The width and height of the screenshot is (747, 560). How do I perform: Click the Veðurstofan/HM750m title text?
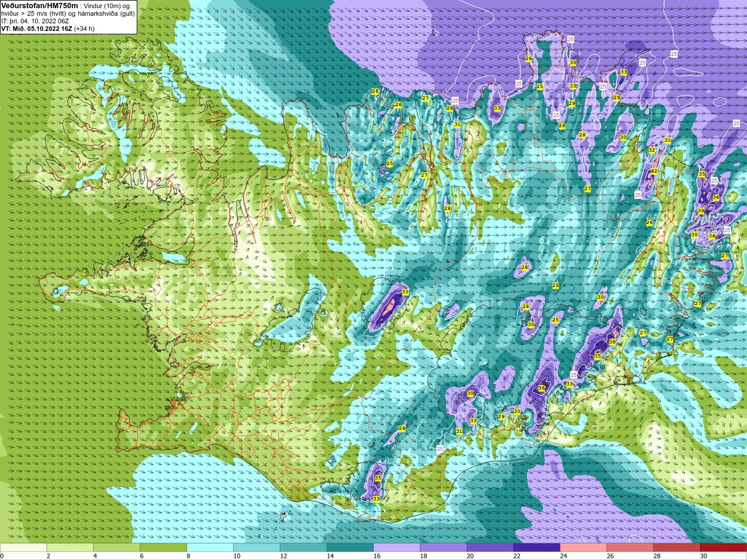tap(40, 5)
